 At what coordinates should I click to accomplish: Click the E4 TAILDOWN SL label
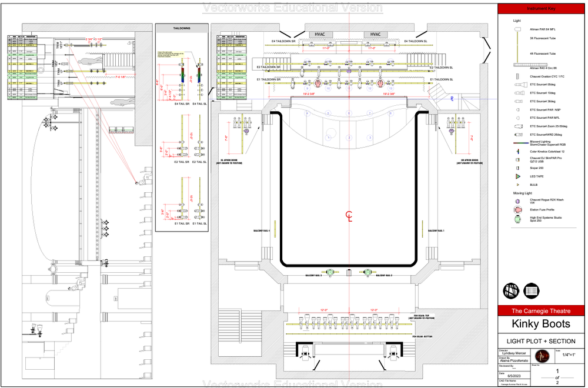(416, 41)
